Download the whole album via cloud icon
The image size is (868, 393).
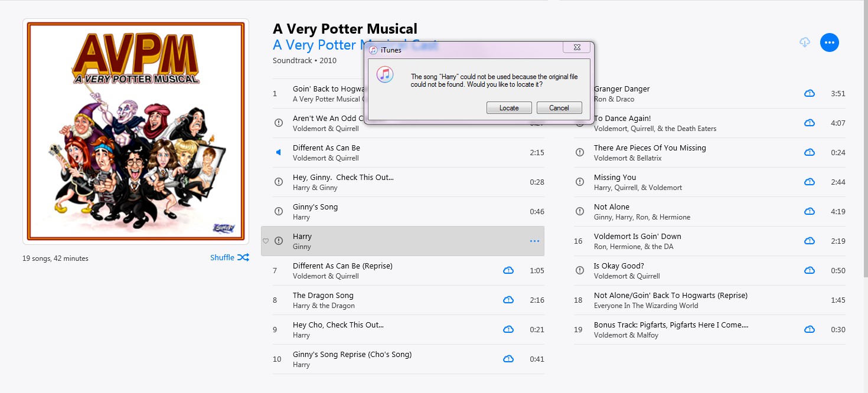coord(804,42)
